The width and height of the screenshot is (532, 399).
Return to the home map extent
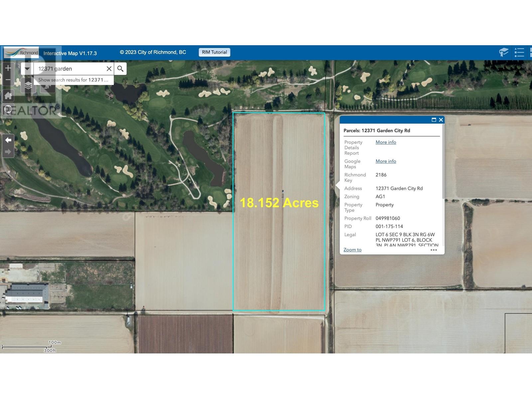tap(8, 96)
